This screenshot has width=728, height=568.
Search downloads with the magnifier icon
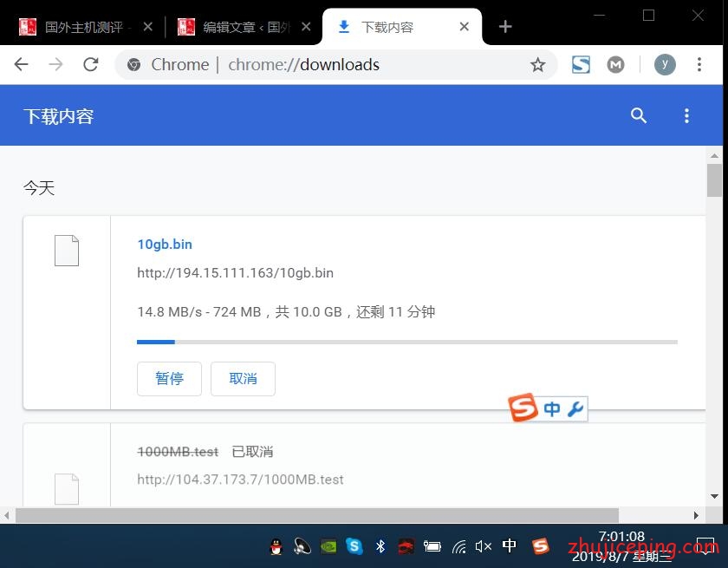point(639,115)
